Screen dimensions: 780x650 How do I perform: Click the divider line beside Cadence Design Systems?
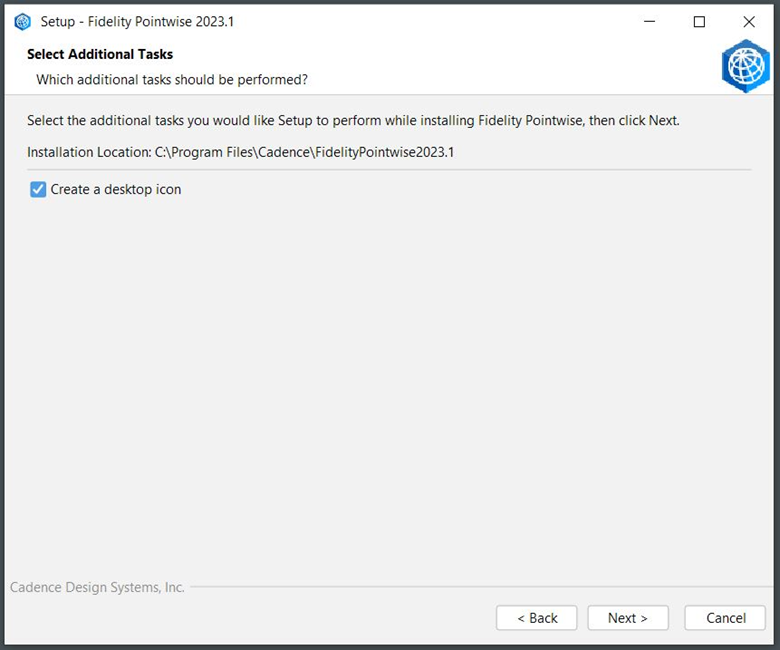coord(481,587)
